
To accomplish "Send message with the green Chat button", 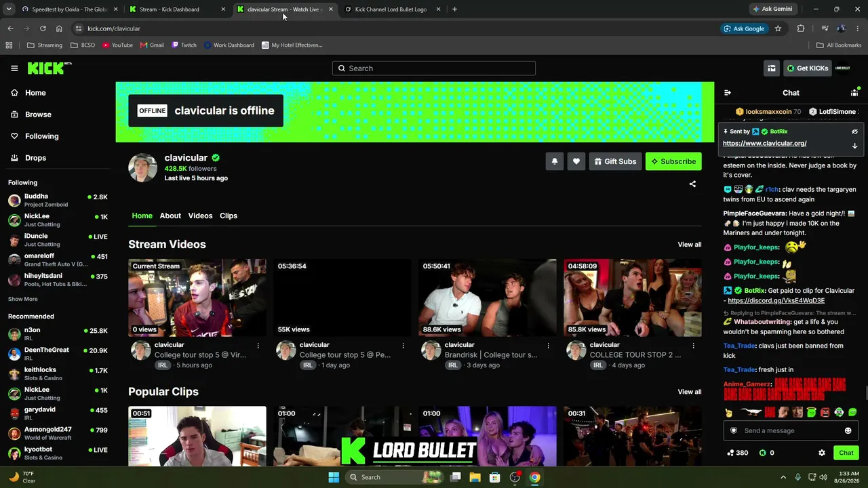I will [846, 453].
